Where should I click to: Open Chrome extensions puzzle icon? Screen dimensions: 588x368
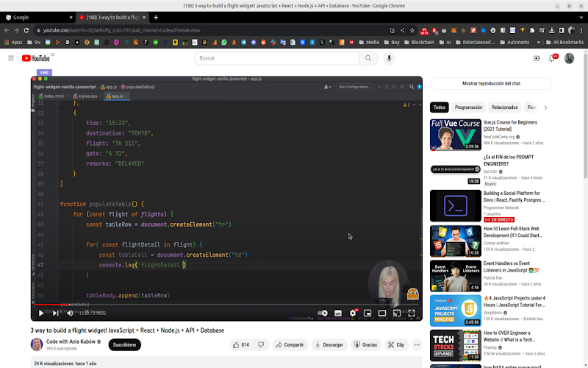click(531, 30)
